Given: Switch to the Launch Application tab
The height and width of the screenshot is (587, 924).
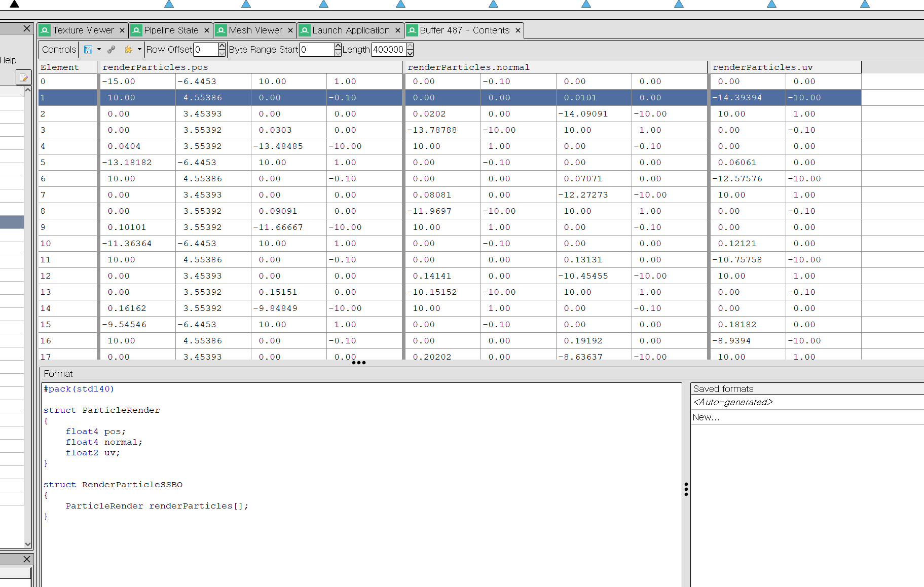Looking at the screenshot, I should click(x=351, y=30).
